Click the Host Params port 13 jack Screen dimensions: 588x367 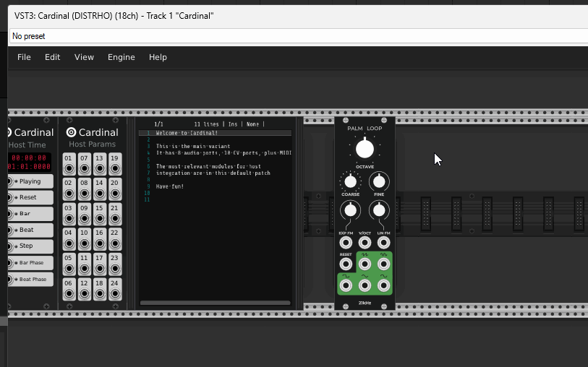pos(100,169)
